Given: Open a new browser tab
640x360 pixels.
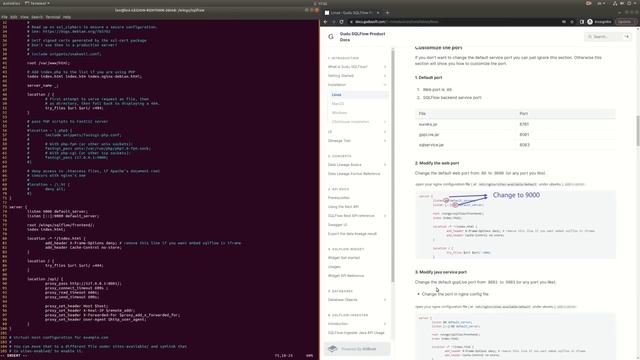Looking at the screenshot, I should click(x=387, y=13).
